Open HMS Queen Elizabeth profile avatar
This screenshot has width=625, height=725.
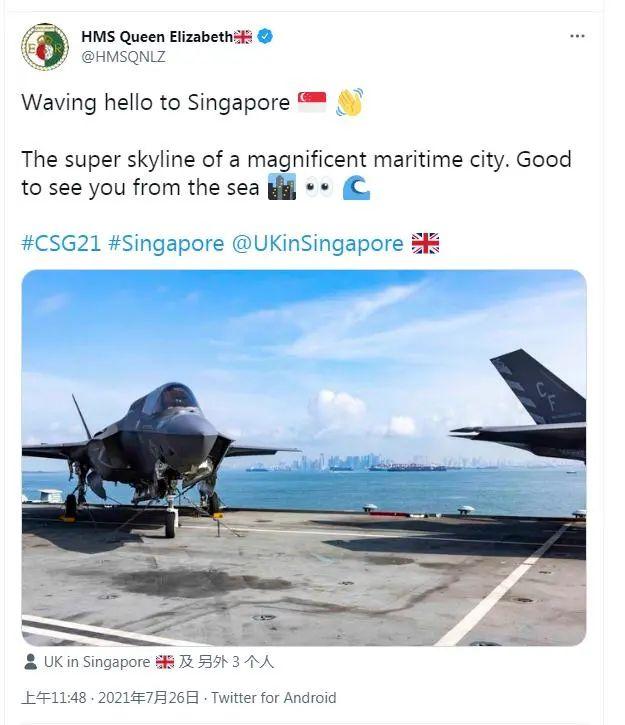coord(45,47)
